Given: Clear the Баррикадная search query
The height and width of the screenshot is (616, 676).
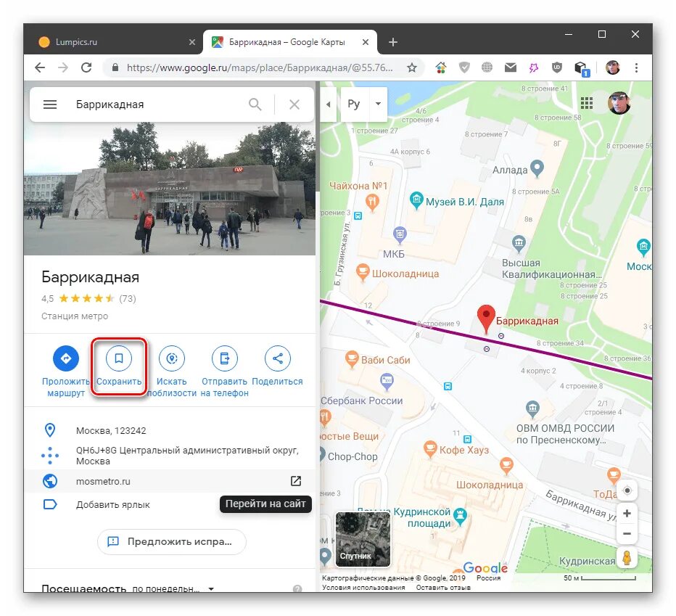Looking at the screenshot, I should [x=294, y=104].
